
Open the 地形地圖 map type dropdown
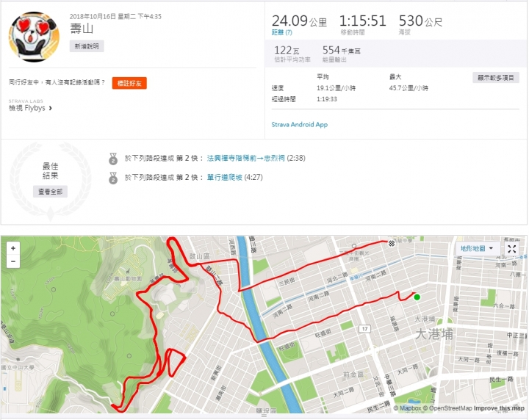coord(477,249)
